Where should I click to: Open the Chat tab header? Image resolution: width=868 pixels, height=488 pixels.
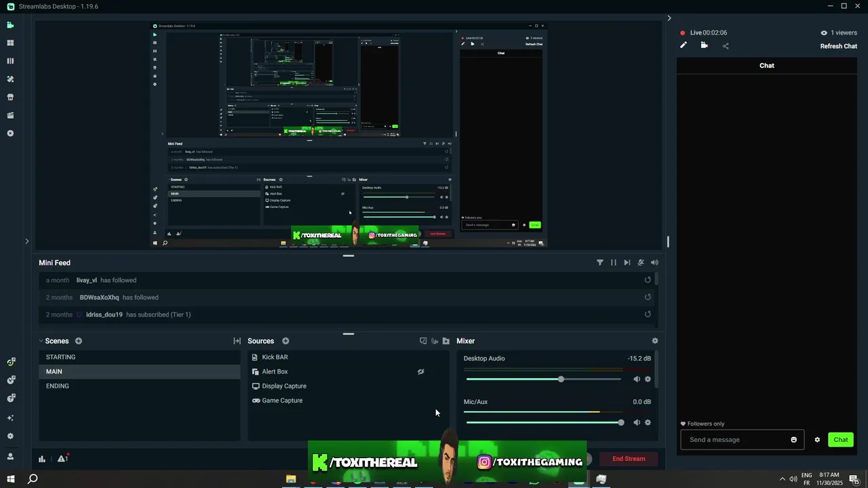tap(767, 66)
